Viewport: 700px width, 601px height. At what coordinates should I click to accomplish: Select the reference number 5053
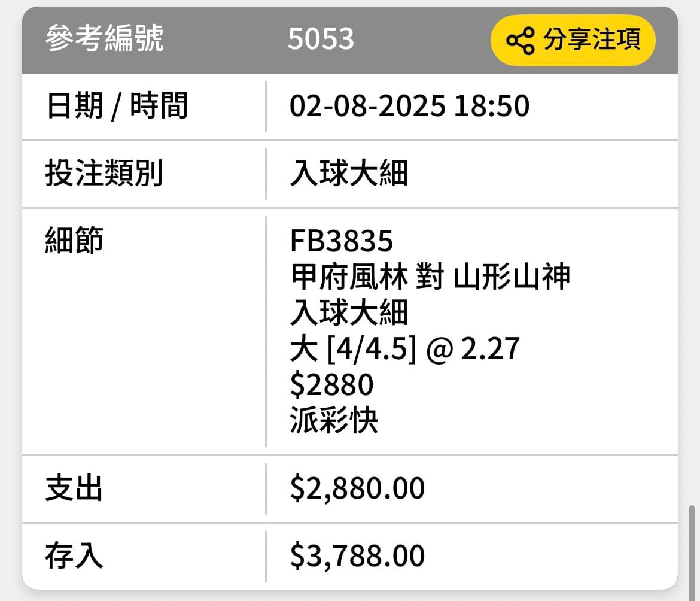pos(321,39)
